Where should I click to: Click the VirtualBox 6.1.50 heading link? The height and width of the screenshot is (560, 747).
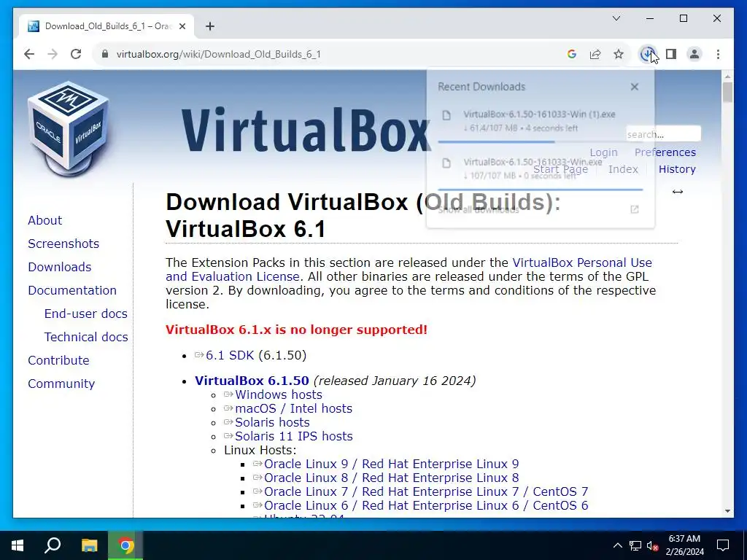[x=252, y=381]
